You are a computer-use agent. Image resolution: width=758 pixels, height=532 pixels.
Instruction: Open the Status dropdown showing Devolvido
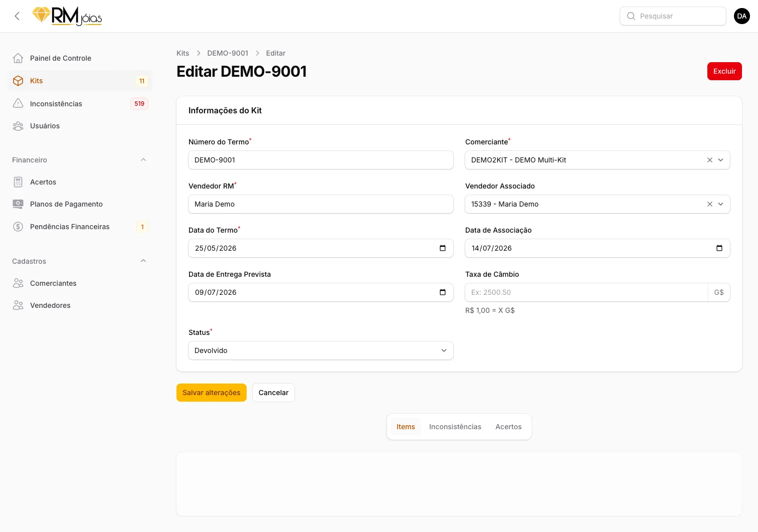click(x=321, y=350)
